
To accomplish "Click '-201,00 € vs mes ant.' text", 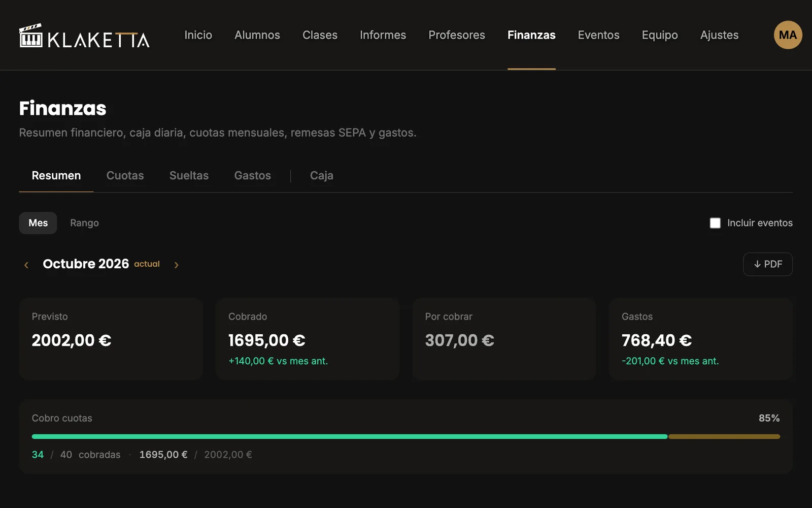I will pos(670,361).
